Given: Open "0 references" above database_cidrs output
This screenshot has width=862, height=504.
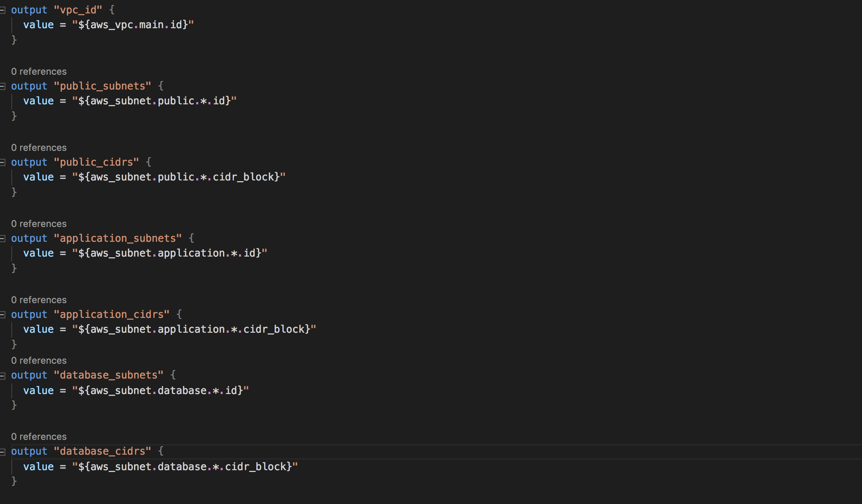Looking at the screenshot, I should pyautogui.click(x=39, y=436).
